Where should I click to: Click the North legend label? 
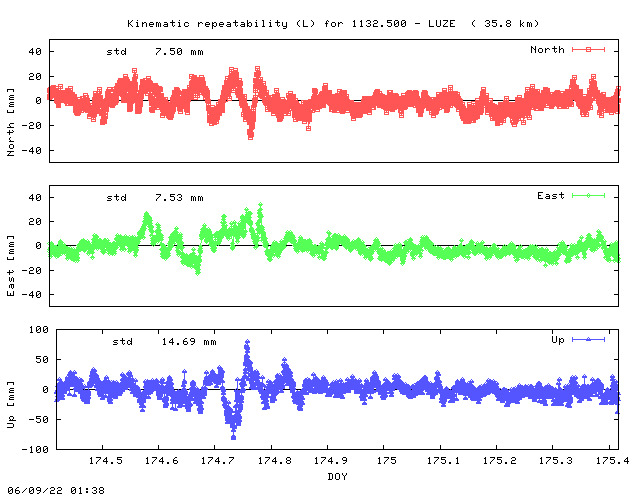click(547, 50)
